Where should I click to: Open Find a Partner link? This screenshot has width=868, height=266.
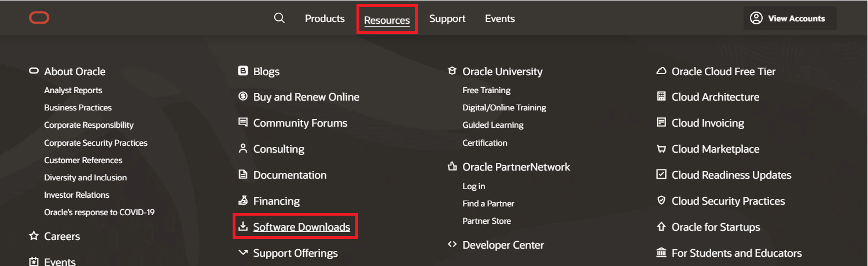click(x=488, y=204)
